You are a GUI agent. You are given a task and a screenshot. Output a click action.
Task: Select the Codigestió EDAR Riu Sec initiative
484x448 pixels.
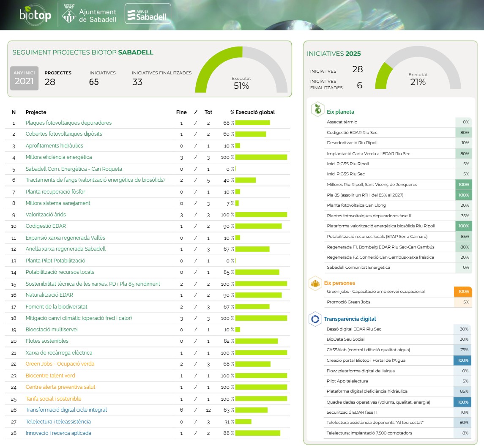[x=352, y=133]
